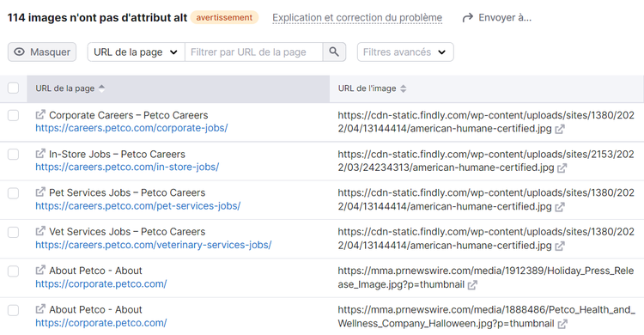Check the In-Store Jobs row checkbox
Viewport: 644px width, 335px height.
click(13, 154)
